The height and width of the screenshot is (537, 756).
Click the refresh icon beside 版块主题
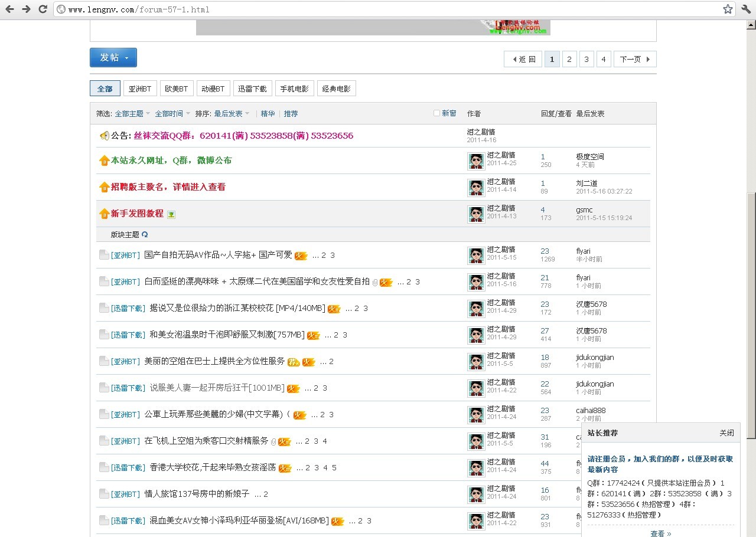(x=145, y=235)
